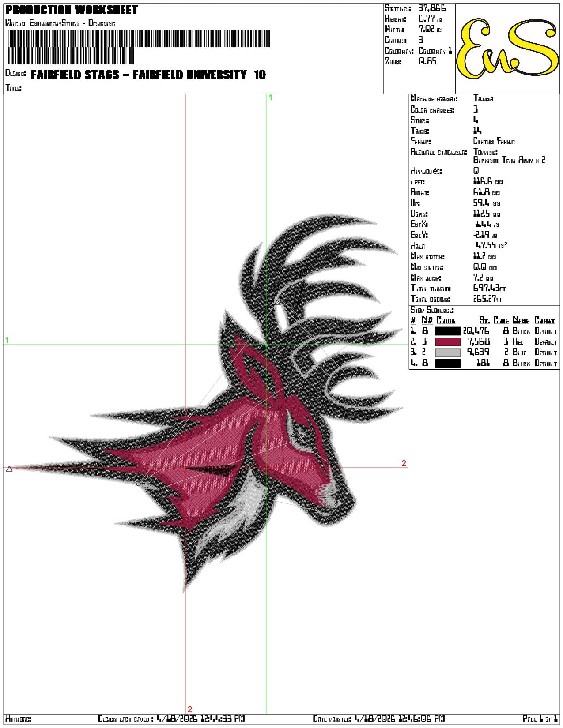Click the total bobbin value '265.27ft'
Image resolution: width=563 pixels, height=728 pixels.
point(487,299)
